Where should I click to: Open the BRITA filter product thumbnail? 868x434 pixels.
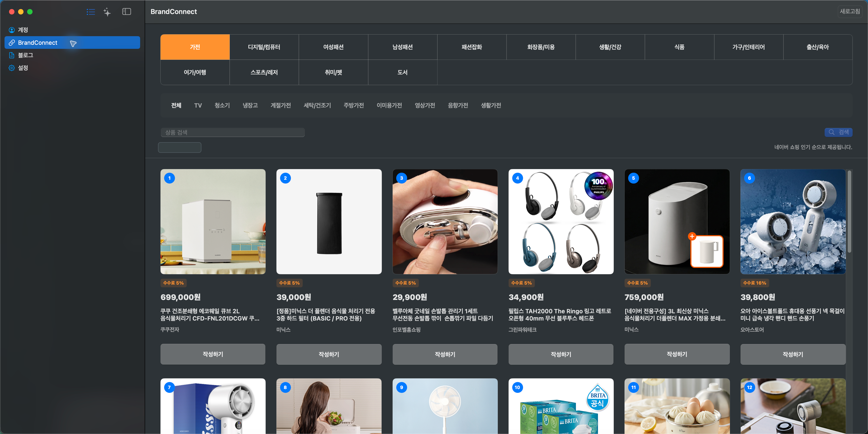[x=561, y=406]
